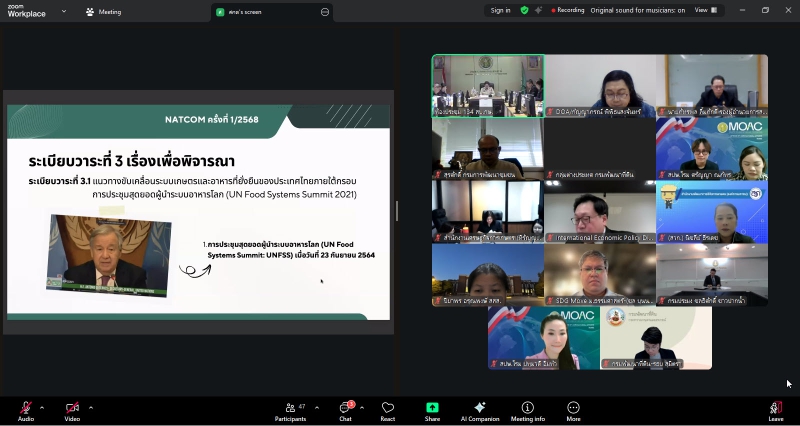Click the green Share screen icon

432,408
